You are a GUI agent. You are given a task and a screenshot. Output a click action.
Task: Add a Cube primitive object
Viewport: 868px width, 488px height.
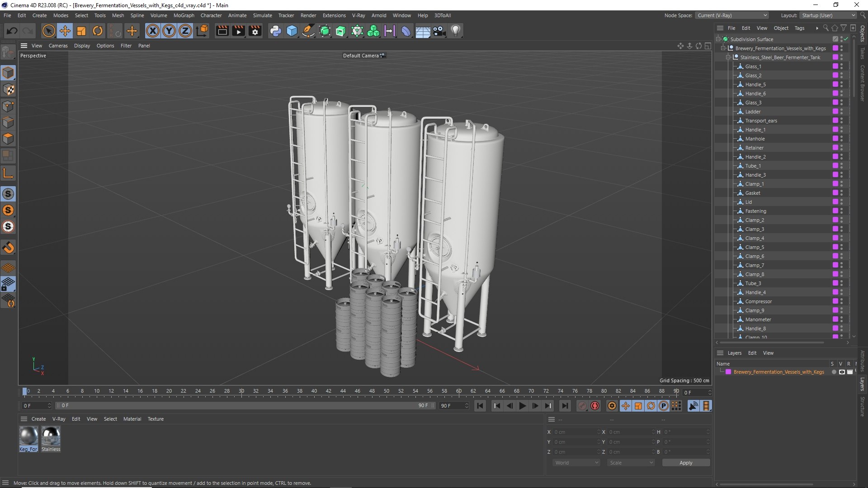tap(292, 31)
